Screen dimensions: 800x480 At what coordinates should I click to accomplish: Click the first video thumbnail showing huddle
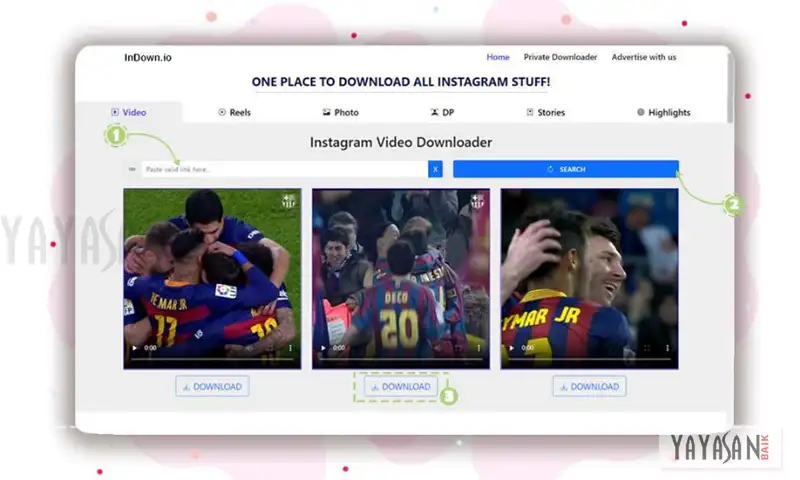(x=212, y=279)
